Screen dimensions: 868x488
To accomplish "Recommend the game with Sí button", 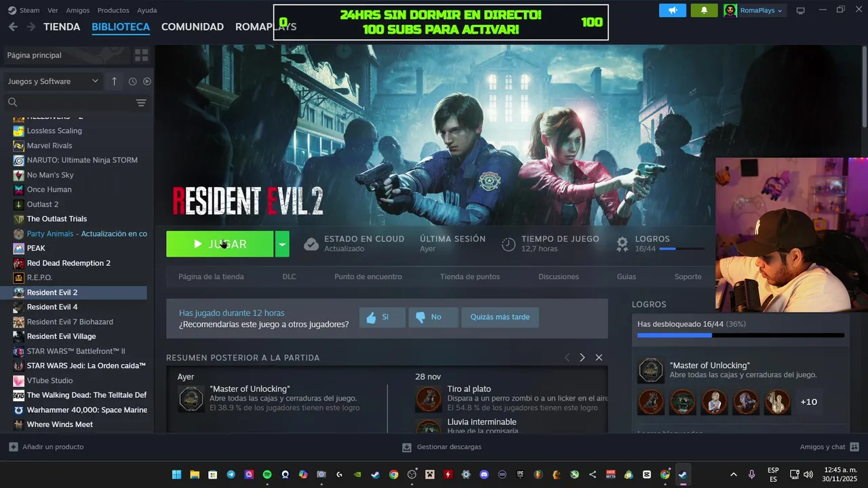I will pos(382,317).
